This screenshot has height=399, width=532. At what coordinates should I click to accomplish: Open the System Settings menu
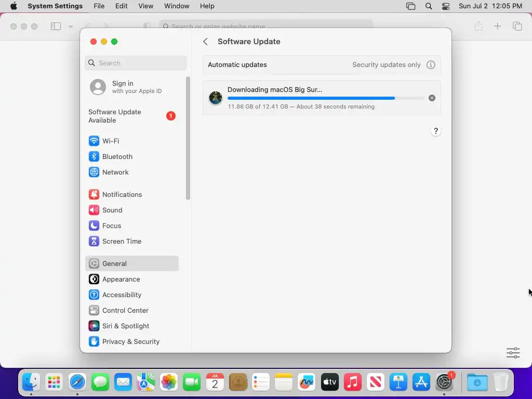(55, 6)
